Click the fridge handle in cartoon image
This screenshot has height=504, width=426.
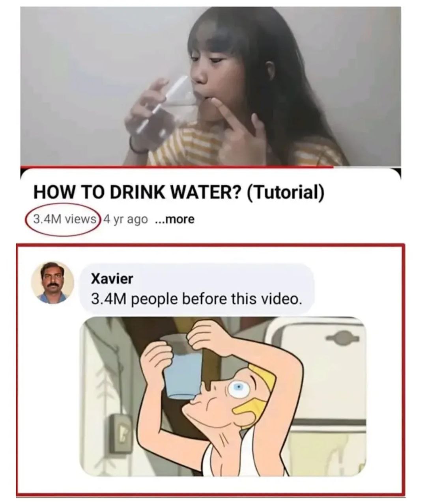point(342,338)
